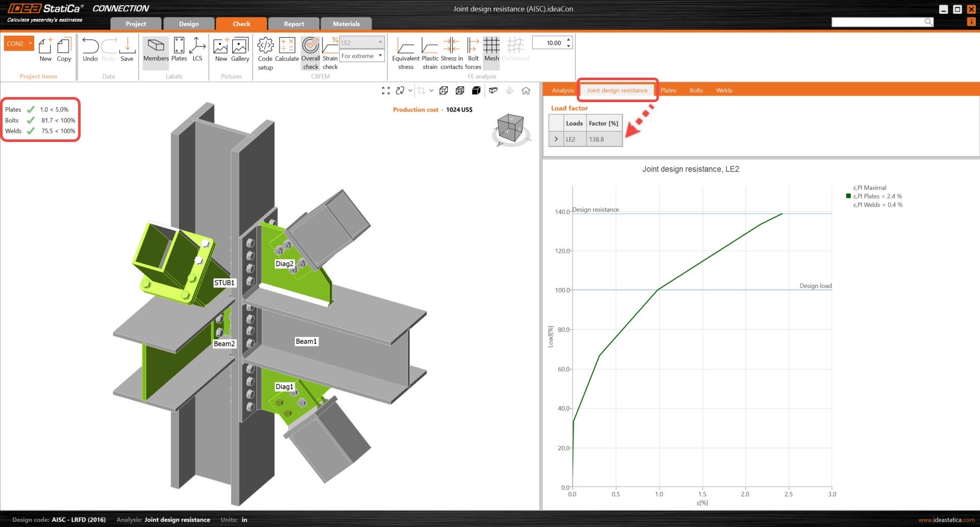Image resolution: width=980 pixels, height=527 pixels.
Task: Open the CON2 project item dropdown
Action: [x=29, y=43]
